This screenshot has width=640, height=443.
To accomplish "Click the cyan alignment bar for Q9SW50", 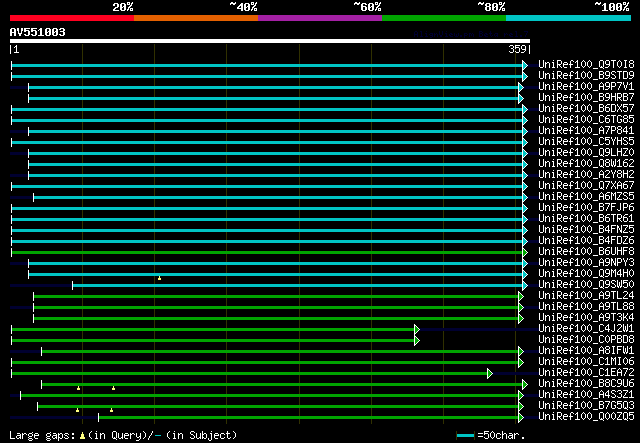I will [298, 285].
